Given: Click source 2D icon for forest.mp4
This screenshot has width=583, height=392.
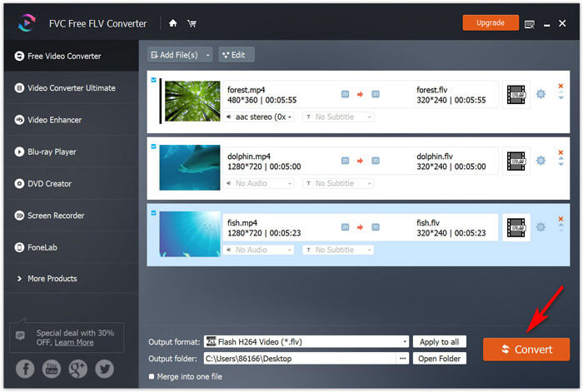Looking at the screenshot, I should [345, 94].
